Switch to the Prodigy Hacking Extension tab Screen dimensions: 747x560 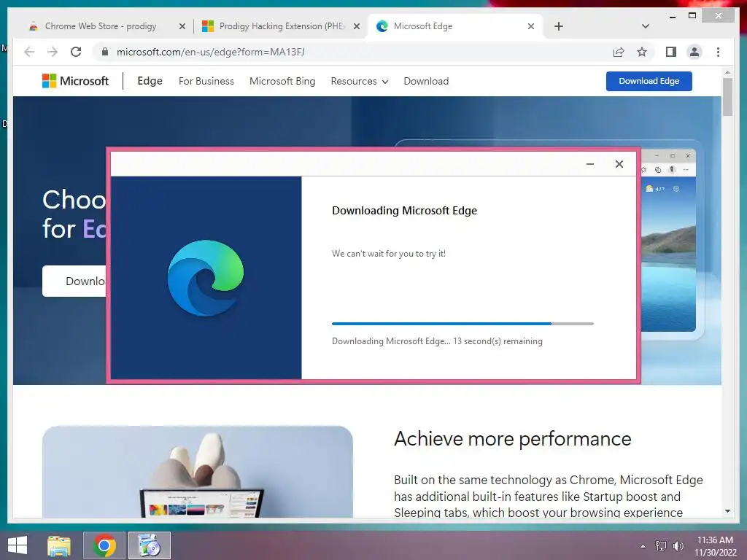(281, 26)
